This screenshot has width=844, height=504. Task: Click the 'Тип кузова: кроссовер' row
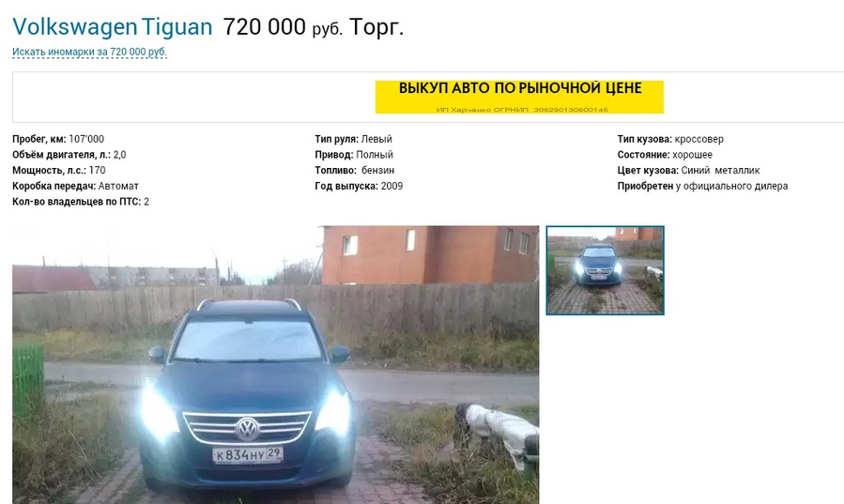(x=670, y=139)
